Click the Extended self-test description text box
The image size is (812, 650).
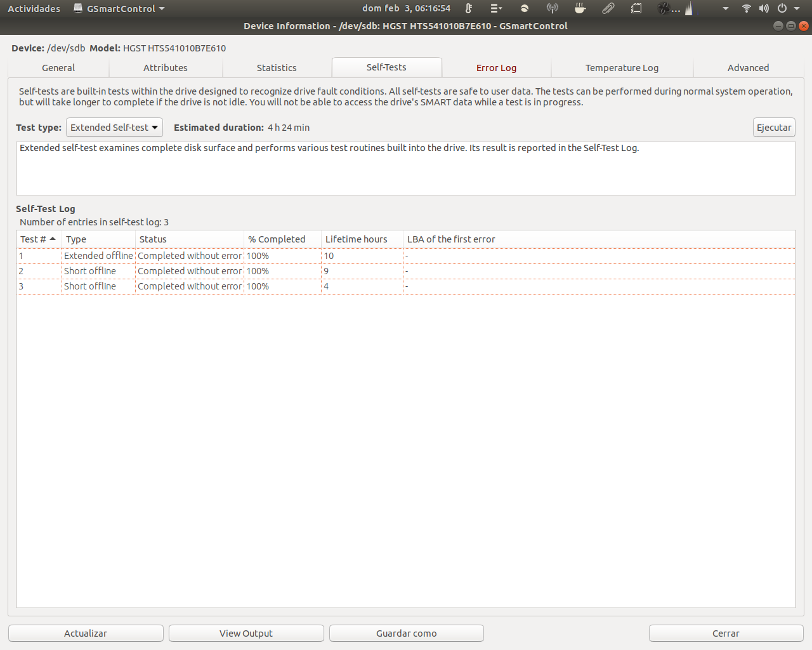[x=406, y=168]
